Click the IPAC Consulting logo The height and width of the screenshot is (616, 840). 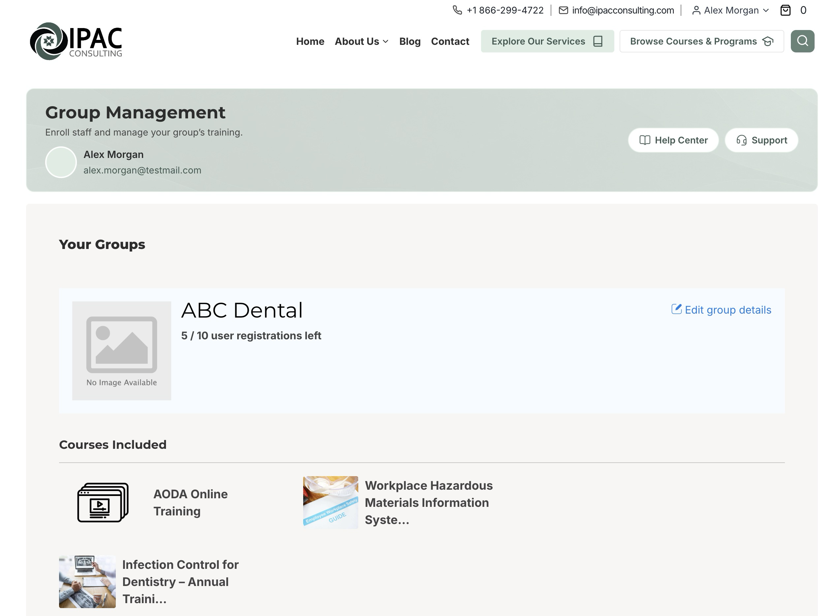(x=76, y=41)
